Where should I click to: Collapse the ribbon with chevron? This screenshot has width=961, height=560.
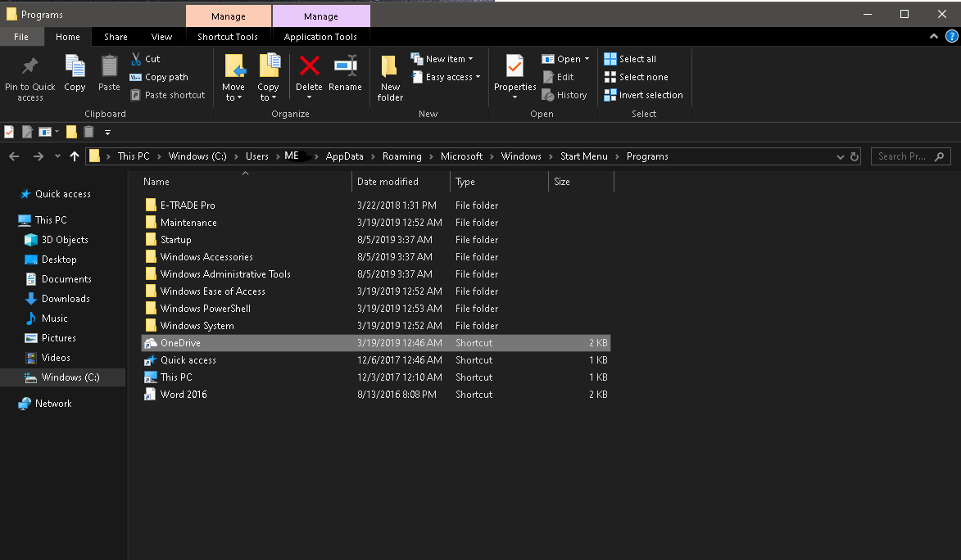[x=933, y=37]
